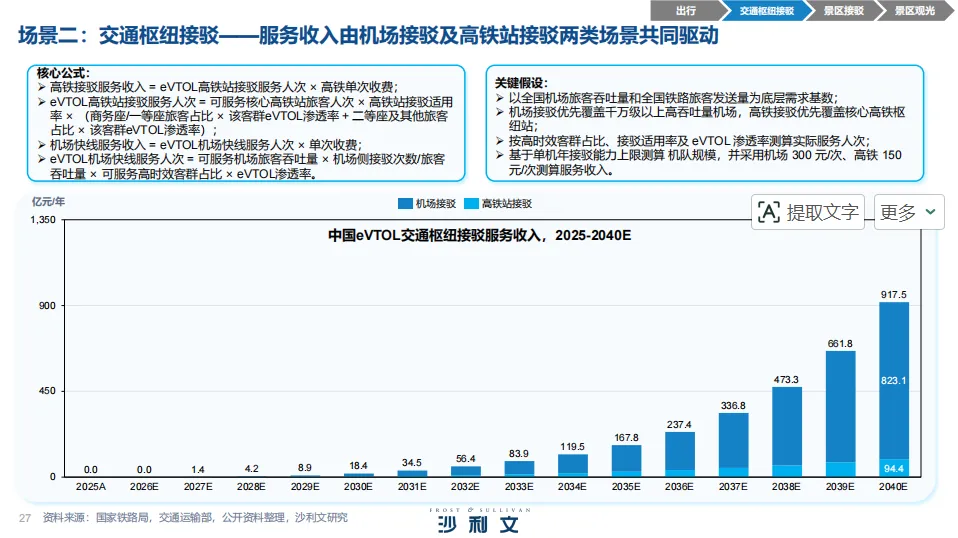Viewport: 958px width, 538px height.
Task: Click the 沙利文 Frost & Sullivan logo
Action: (x=480, y=521)
